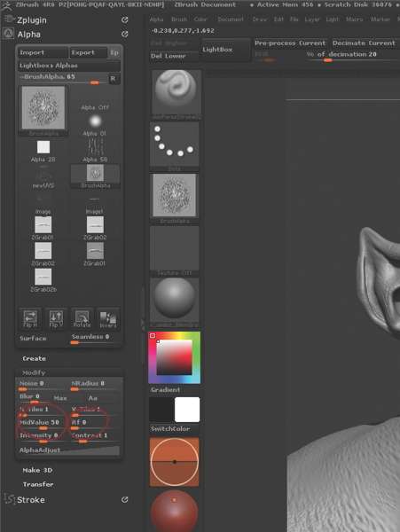Viewport: 400px width, 532px height.
Task: Click the orange brush-size circle icon
Action: click(175, 462)
